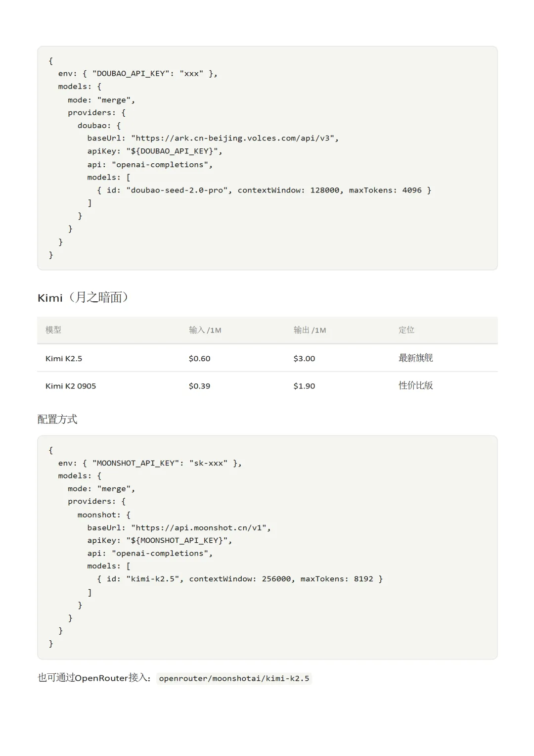
Task: Click the baseUrl api.moonshot.cn line
Action: pyautogui.click(x=179, y=528)
